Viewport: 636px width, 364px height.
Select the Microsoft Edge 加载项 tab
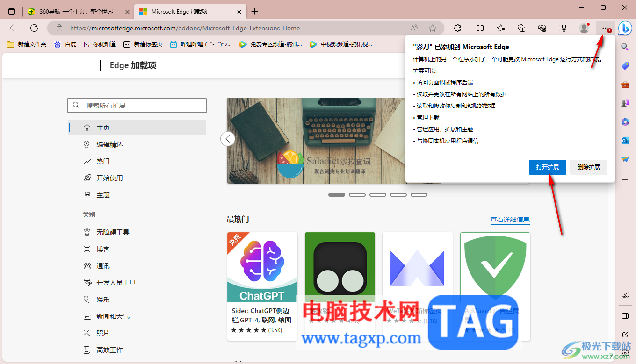click(190, 12)
